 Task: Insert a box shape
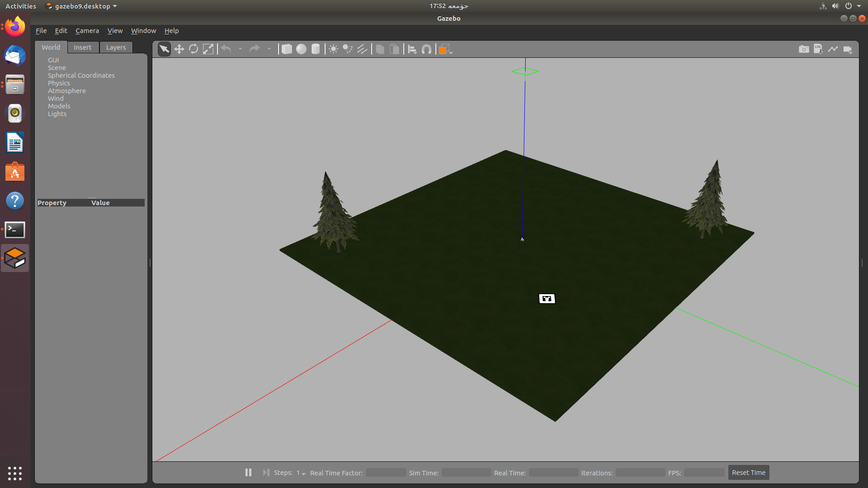(287, 49)
